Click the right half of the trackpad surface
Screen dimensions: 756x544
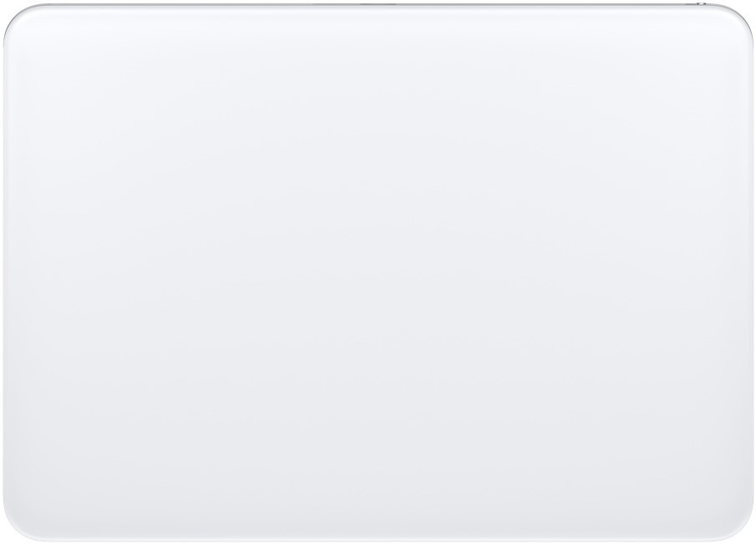pyautogui.click(x=565, y=273)
